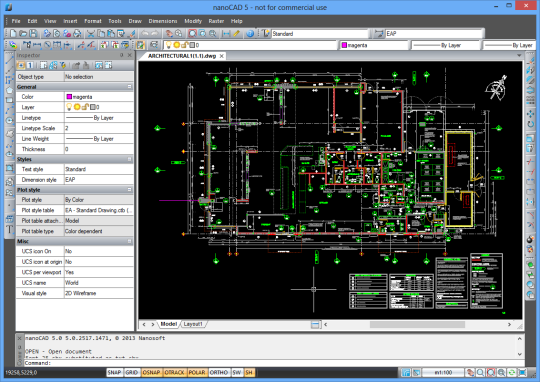Select the Text tool in left toolbar
Screen dimensions: 540x382
pyautogui.click(x=9, y=230)
